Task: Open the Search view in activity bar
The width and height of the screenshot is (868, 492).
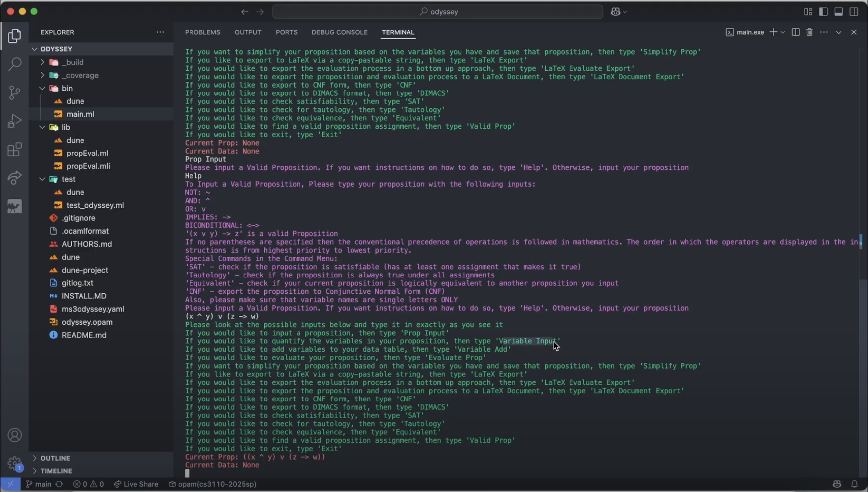Action: 14,64
